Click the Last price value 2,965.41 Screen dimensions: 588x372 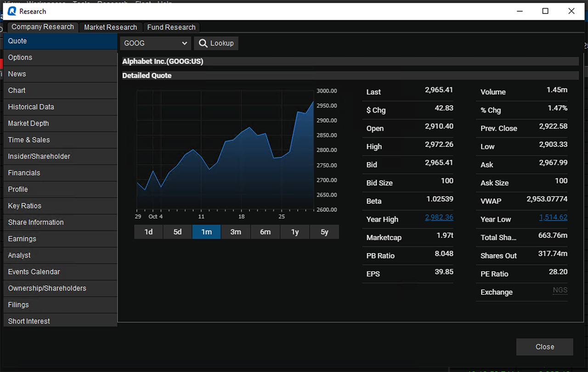(x=439, y=90)
